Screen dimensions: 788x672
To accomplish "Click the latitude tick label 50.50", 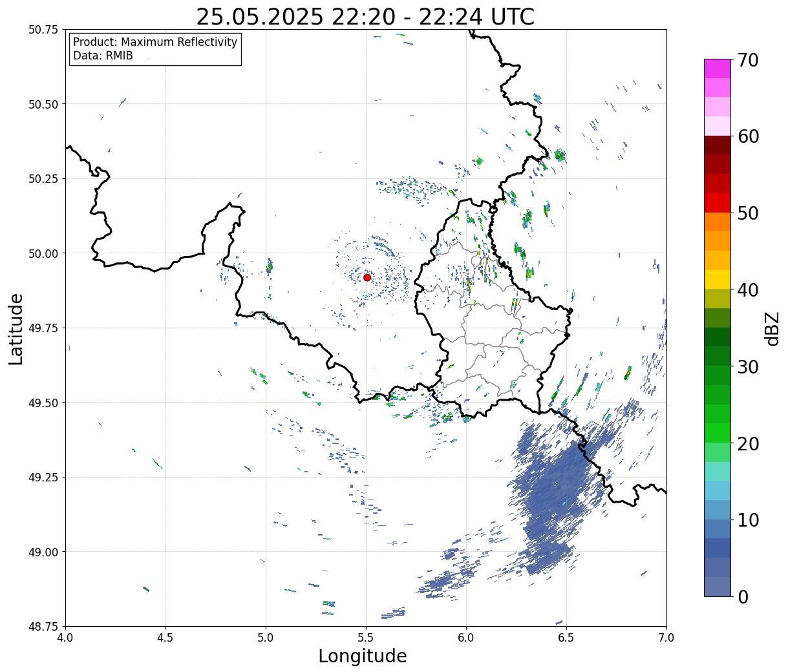I will click(43, 104).
